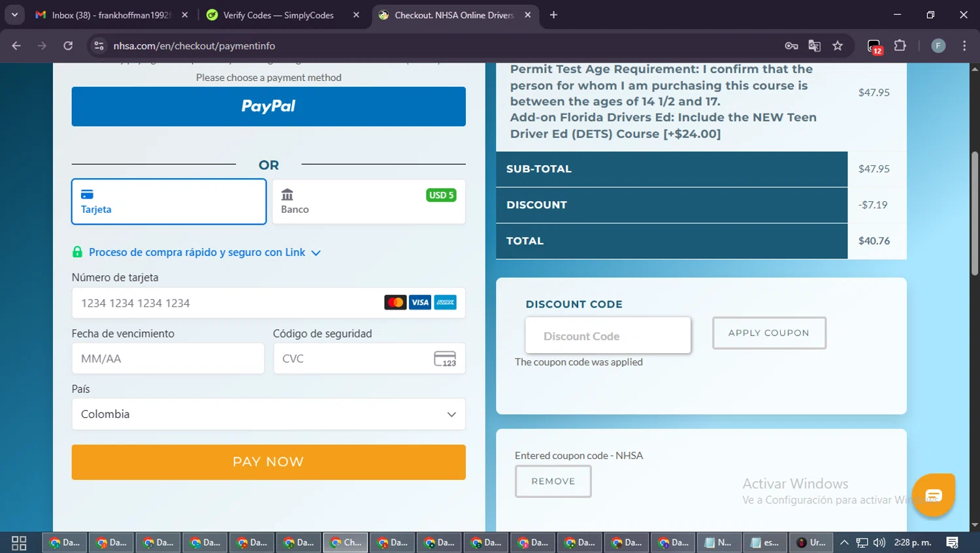
Task: Show hidden system tray icons
Action: [x=844, y=543]
